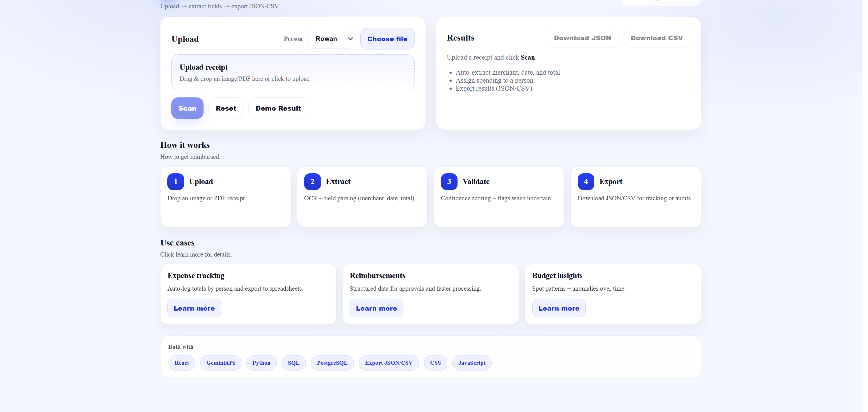Load the Demo Result
Viewport: 868px width, 412px height.
[278, 108]
